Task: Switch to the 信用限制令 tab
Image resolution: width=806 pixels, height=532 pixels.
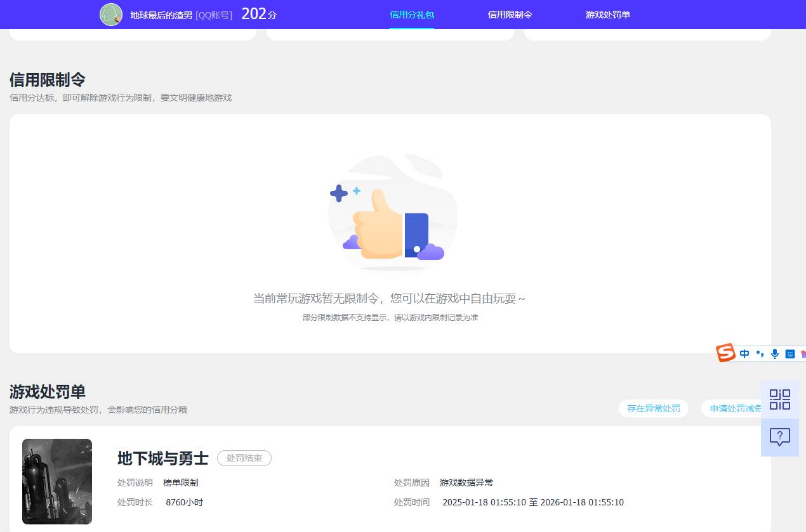Action: point(509,14)
